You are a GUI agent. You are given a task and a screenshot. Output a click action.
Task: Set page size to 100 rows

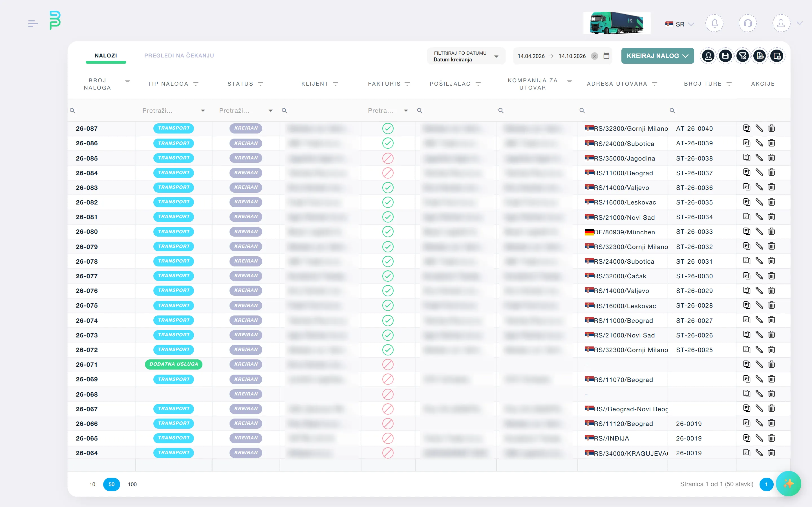132,484
